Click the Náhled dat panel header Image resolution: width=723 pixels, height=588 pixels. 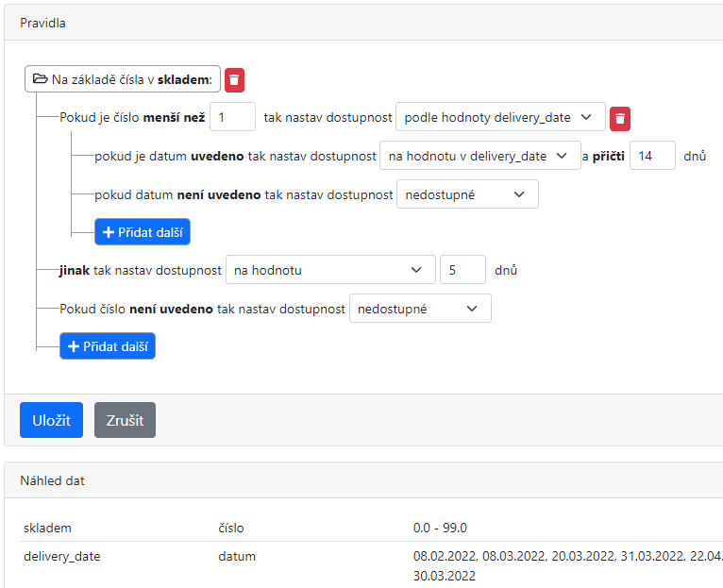pyautogui.click(x=52, y=480)
